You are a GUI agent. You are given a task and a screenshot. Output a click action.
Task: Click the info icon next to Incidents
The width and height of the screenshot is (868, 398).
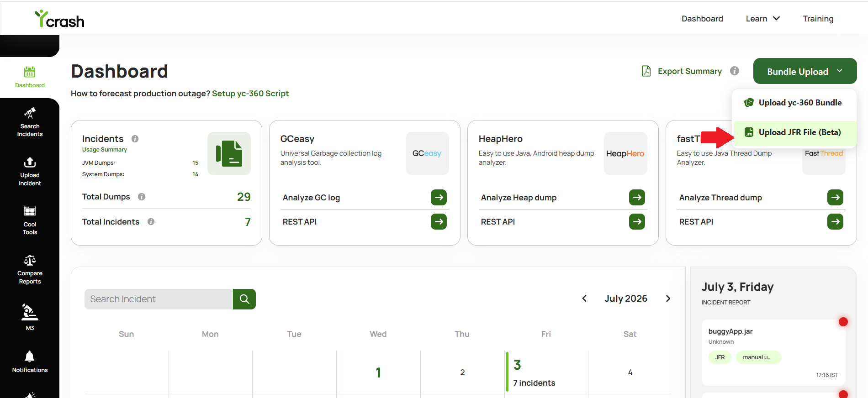point(135,139)
